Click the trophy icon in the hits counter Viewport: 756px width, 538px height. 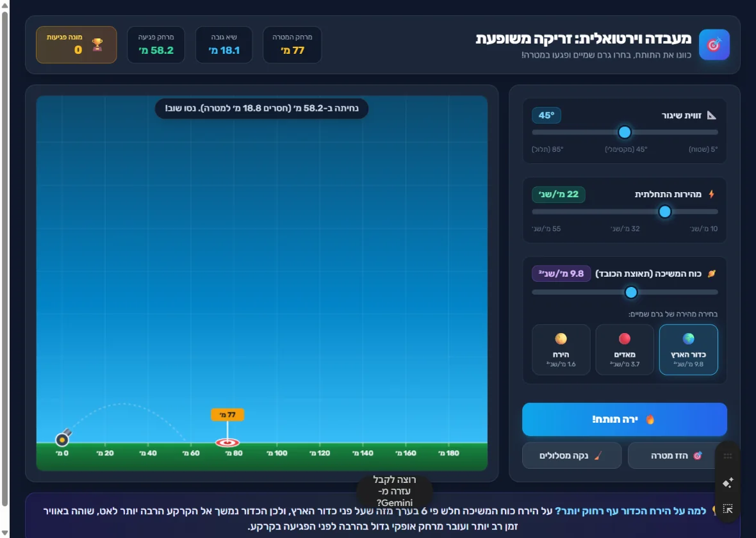point(97,45)
